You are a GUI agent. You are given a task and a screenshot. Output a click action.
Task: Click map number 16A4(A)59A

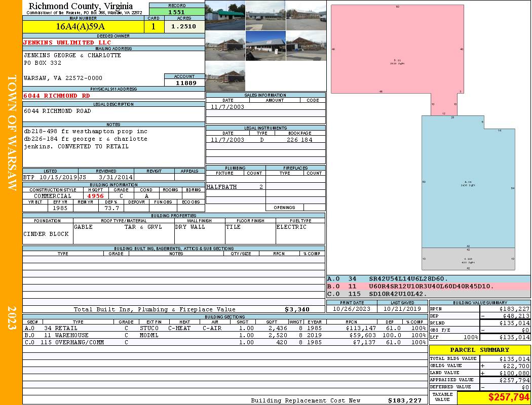click(x=81, y=26)
